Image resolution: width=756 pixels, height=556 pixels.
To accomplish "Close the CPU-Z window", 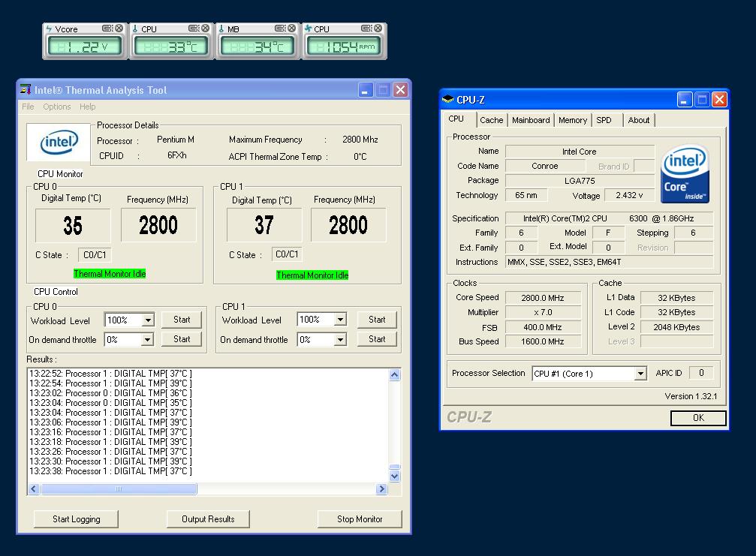I will pyautogui.click(x=719, y=100).
